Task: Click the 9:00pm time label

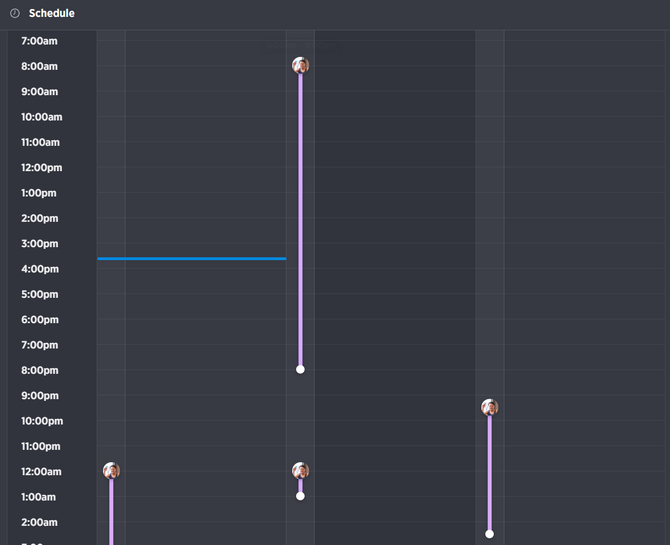Action: pyautogui.click(x=40, y=396)
